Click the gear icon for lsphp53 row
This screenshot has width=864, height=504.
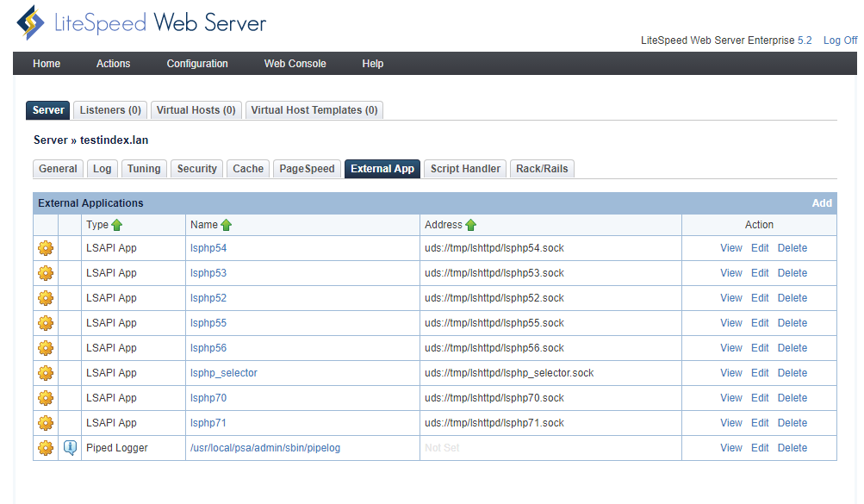(46, 273)
